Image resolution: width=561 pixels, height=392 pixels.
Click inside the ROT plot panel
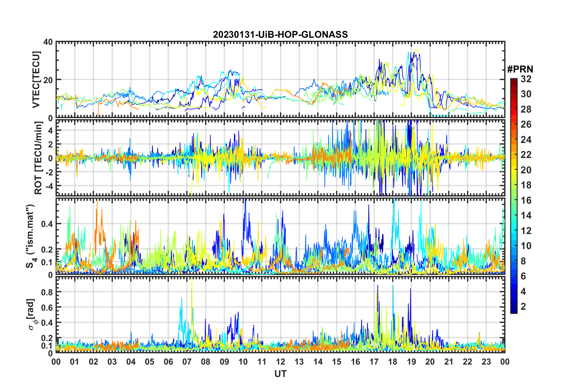pos(280,158)
